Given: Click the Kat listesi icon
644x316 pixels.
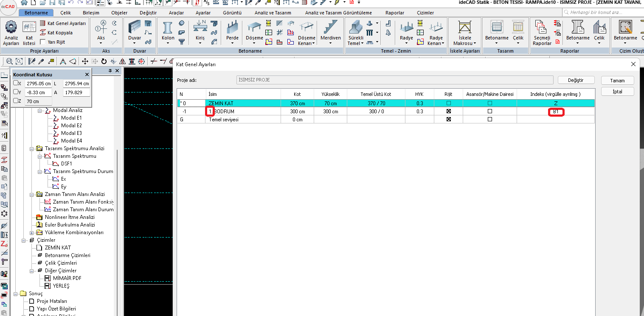Looking at the screenshot, I should pos(29,28).
